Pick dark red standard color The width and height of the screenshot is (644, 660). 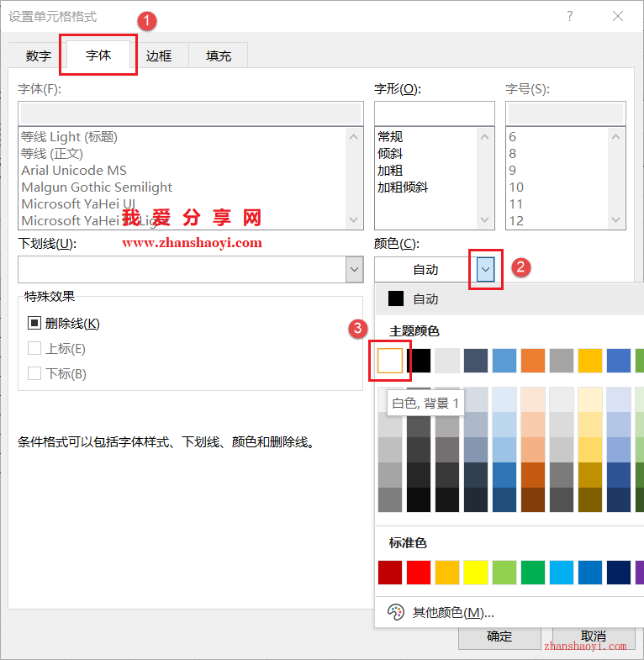(390, 573)
